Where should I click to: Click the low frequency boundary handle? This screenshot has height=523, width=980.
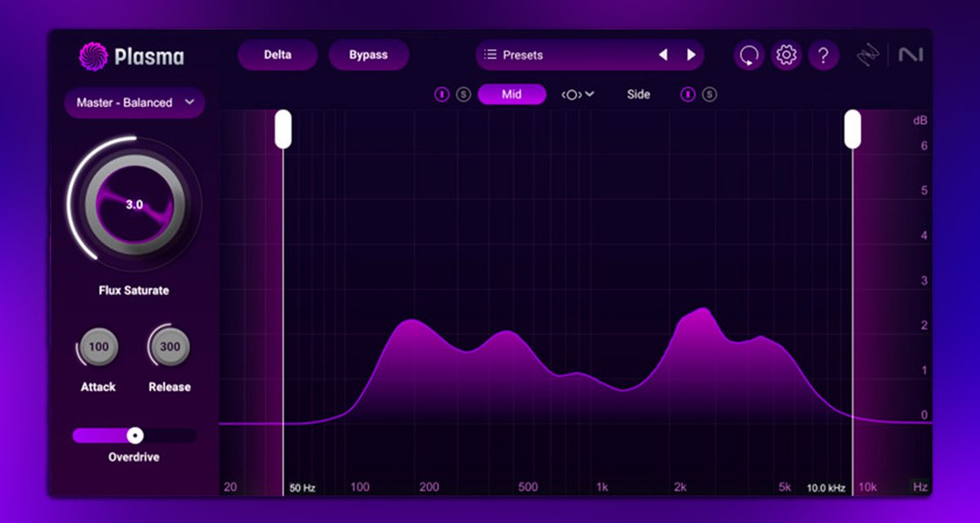click(283, 129)
